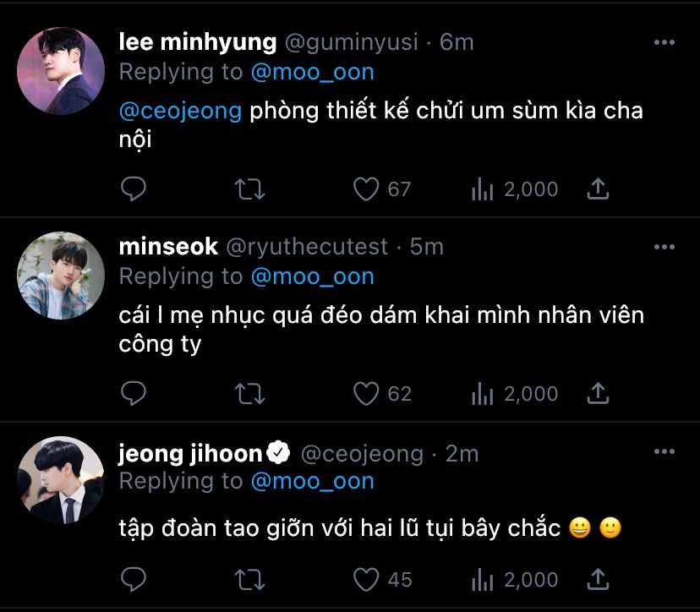Open the @ceojeong mention in lee minhyung's tweet
This screenshot has height=612, width=700.
point(180,111)
